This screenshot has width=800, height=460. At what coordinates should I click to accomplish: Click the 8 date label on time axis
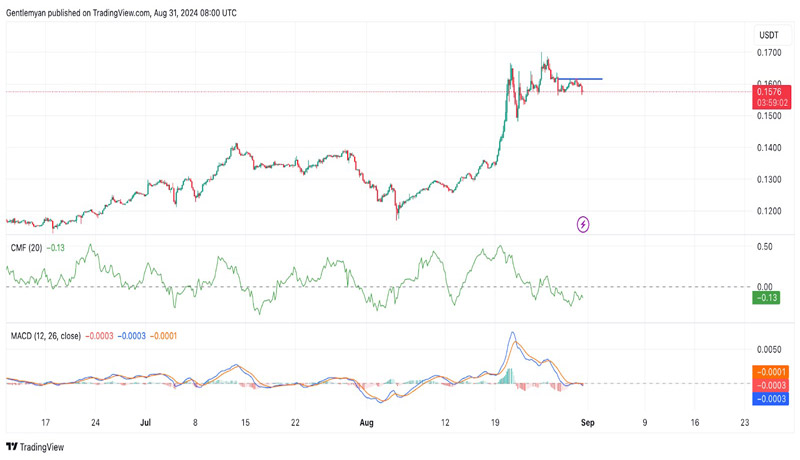coord(195,423)
